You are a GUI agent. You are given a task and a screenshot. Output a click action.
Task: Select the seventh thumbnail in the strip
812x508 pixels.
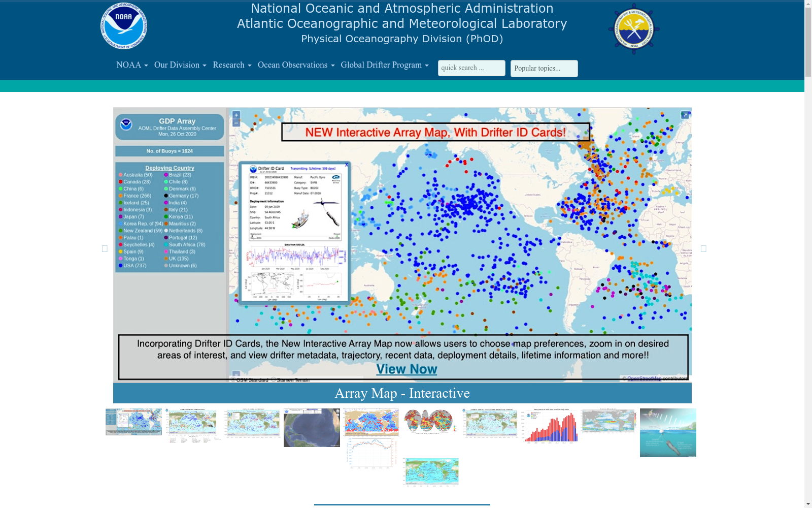click(490, 423)
